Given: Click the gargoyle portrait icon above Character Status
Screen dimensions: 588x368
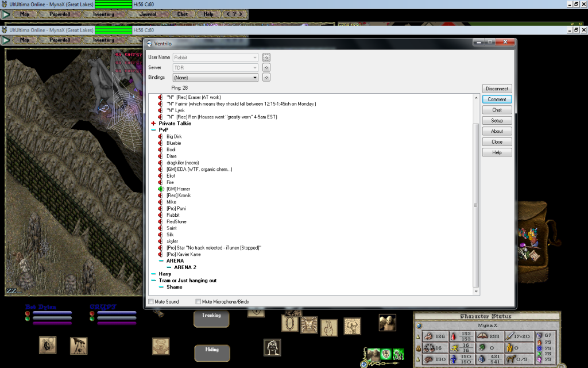Looking at the screenshot, I should click(388, 323).
